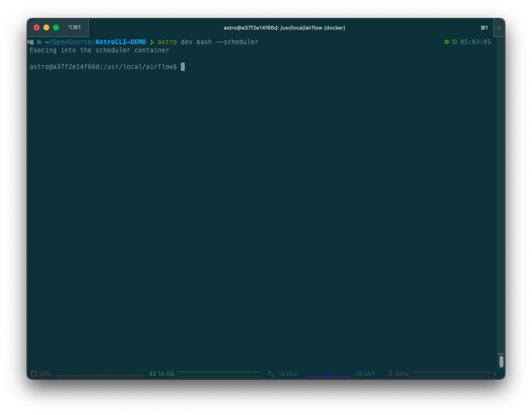Click the vertical scrollbar thumb

click(501, 361)
